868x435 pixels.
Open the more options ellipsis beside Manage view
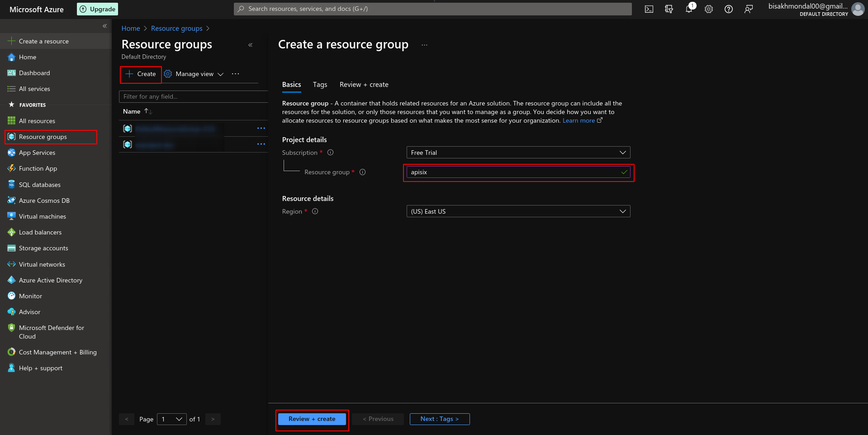pyautogui.click(x=235, y=74)
